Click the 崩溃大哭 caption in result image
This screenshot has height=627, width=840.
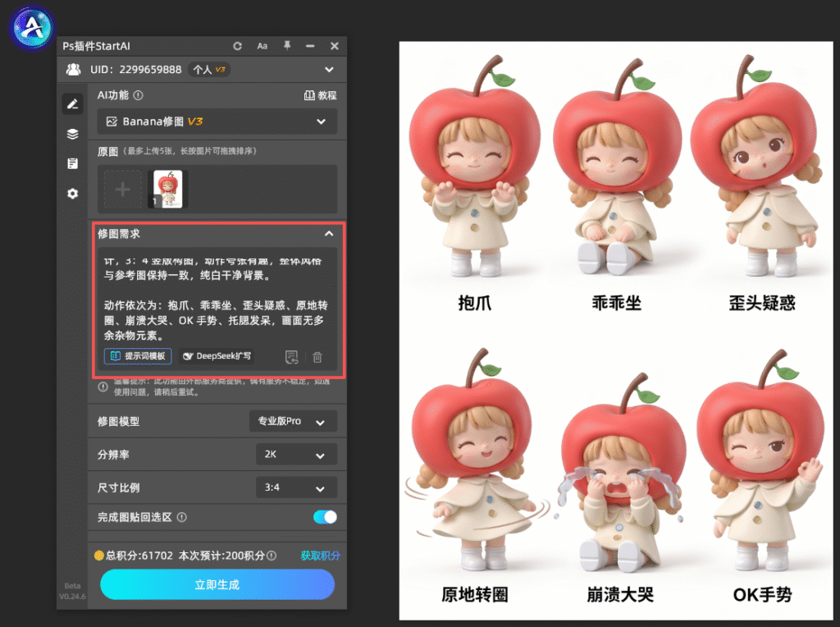click(x=620, y=594)
